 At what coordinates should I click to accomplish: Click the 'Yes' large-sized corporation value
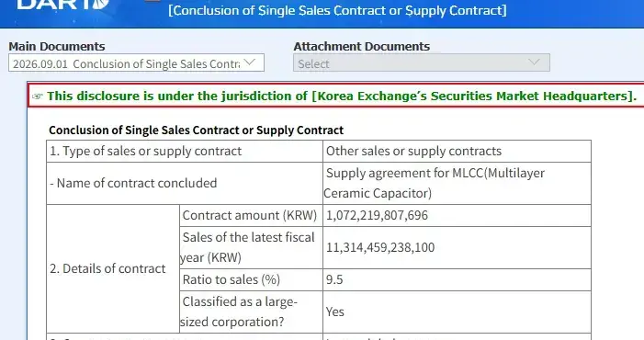[334, 312]
